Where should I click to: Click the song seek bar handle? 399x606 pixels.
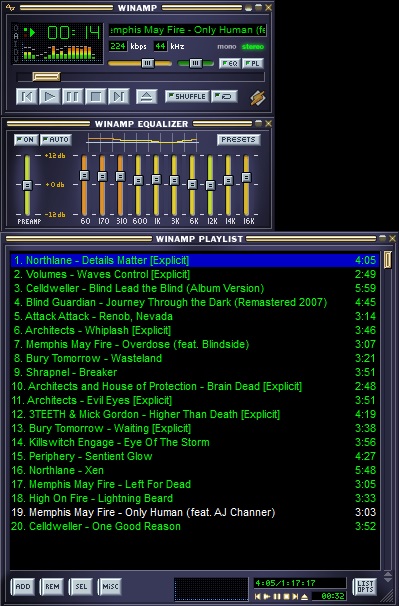click(x=46, y=77)
